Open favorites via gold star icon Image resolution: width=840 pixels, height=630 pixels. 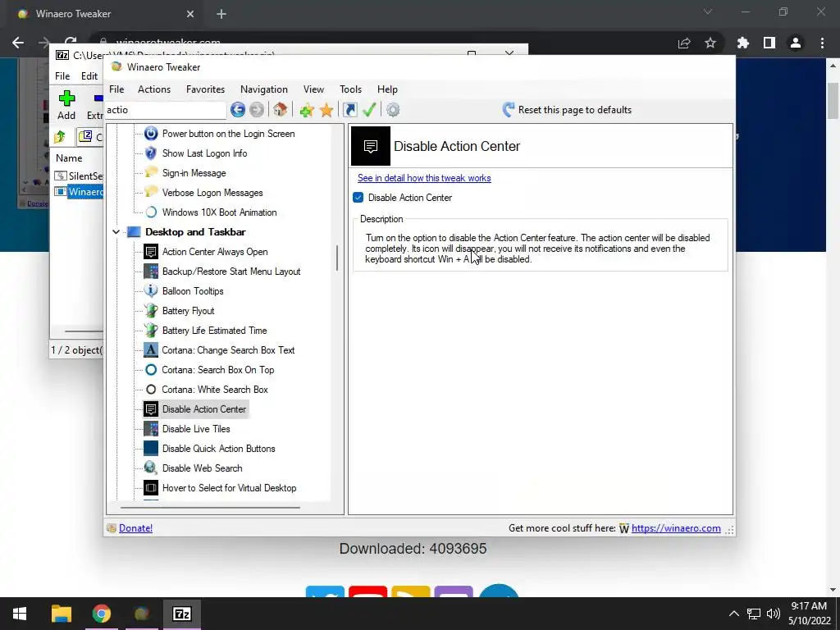click(x=326, y=111)
